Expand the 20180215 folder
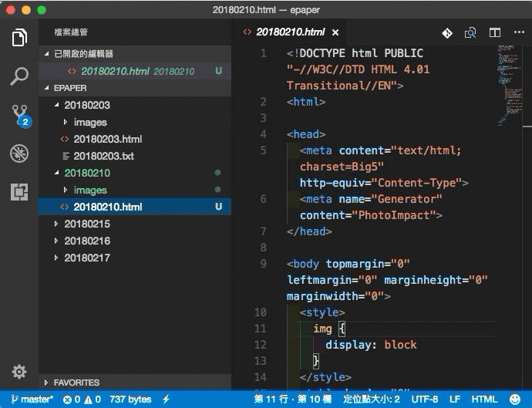This screenshot has width=532, height=408. click(x=135, y=224)
